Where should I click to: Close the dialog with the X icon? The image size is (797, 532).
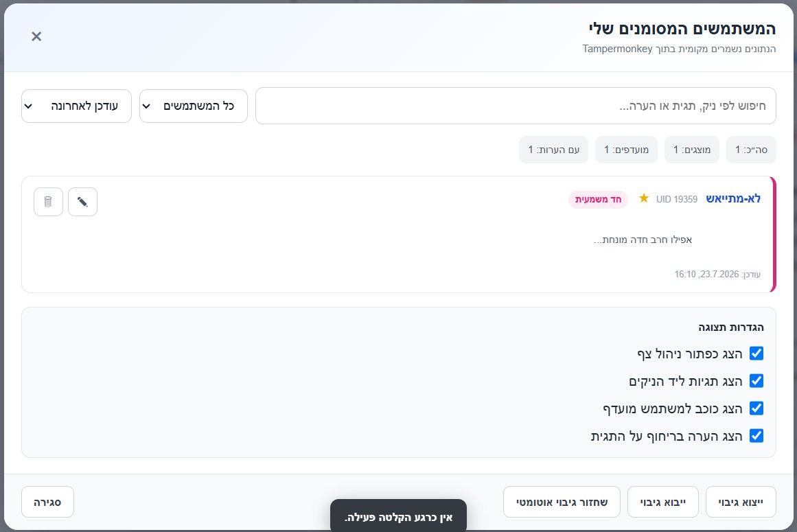[36, 36]
